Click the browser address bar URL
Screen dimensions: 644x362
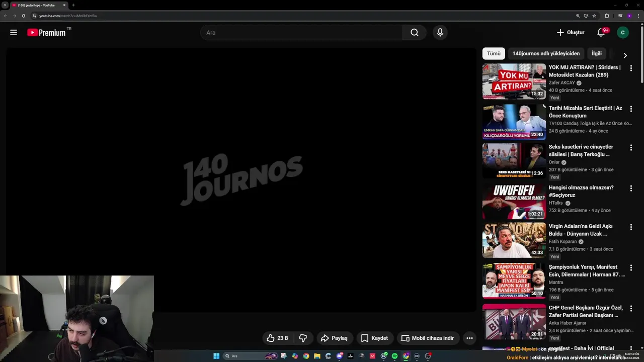[x=68, y=16]
